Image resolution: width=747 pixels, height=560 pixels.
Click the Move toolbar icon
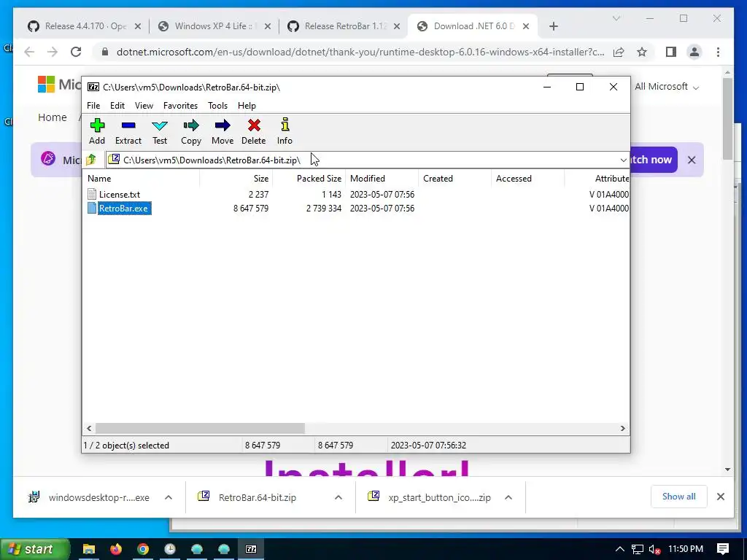[222, 131]
